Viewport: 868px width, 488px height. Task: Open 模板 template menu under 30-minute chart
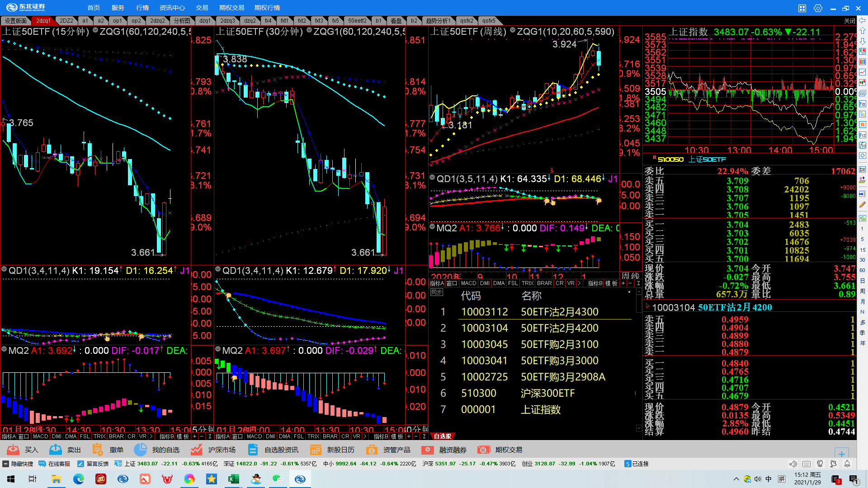click(397, 436)
